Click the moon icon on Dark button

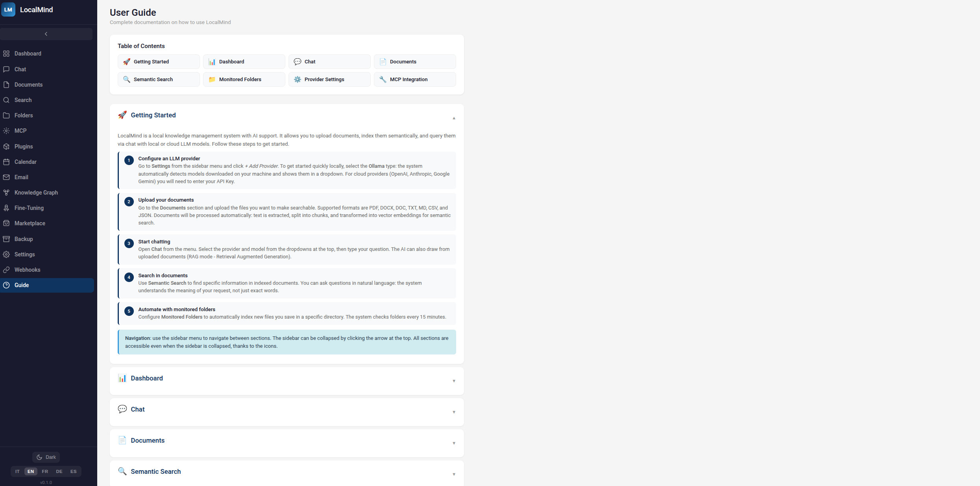click(39, 457)
